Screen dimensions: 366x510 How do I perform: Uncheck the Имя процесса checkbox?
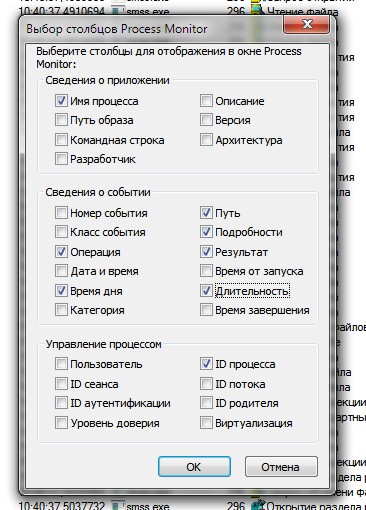61,100
